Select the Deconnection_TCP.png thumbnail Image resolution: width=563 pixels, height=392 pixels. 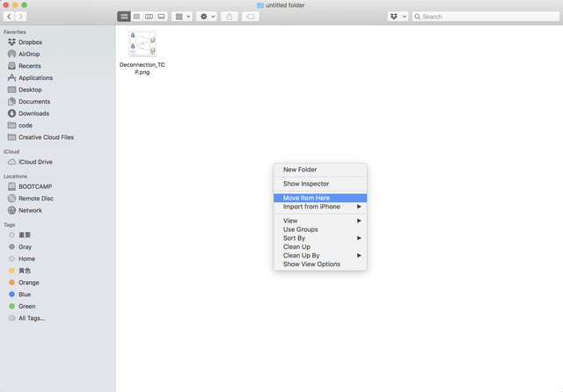pyautogui.click(x=143, y=44)
